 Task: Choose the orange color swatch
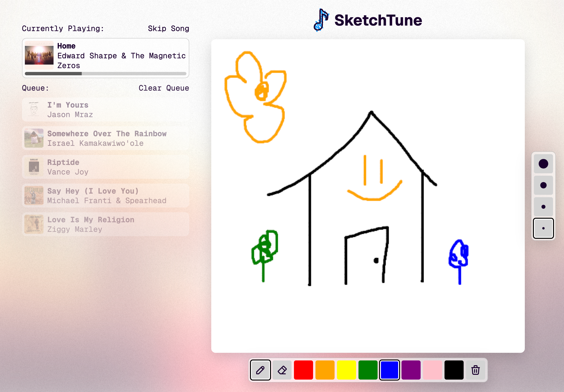325,370
